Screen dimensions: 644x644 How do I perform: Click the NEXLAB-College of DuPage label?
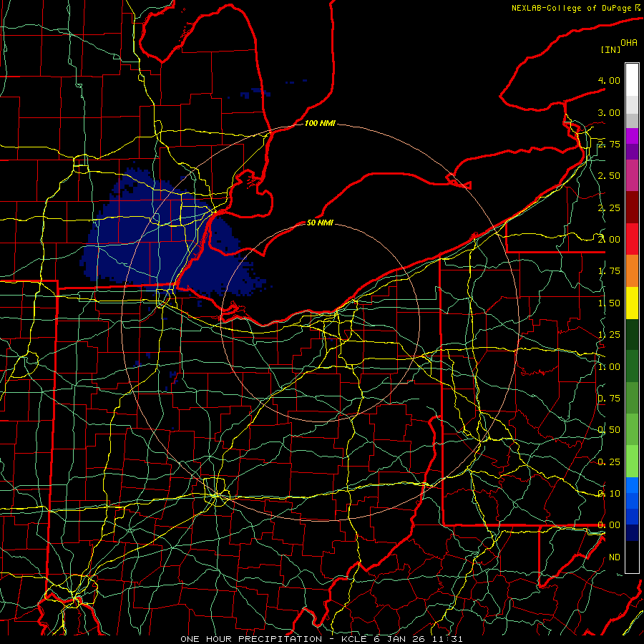(572, 8)
